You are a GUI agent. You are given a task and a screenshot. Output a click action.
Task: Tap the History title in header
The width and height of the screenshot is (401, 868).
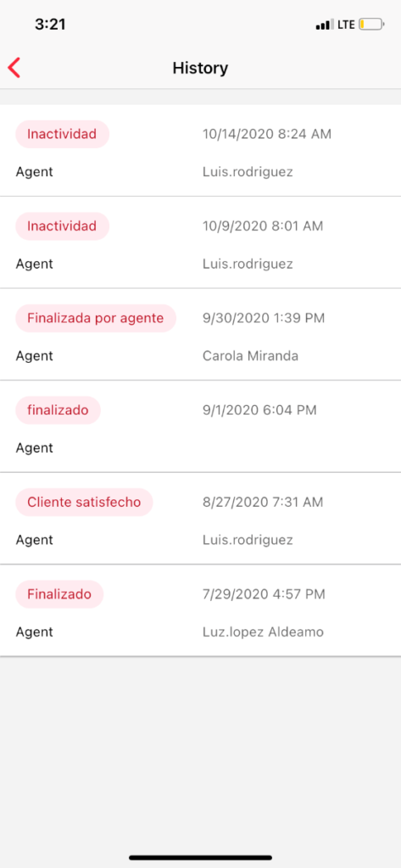[200, 68]
